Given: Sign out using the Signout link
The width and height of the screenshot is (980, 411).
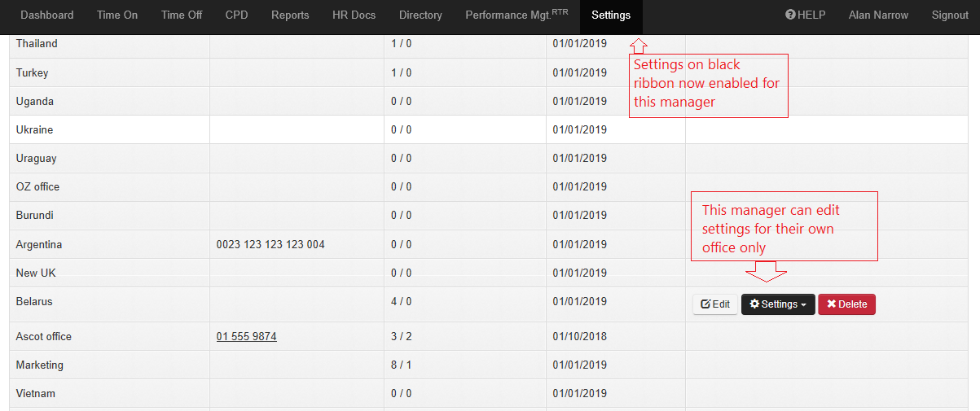Looking at the screenshot, I should click(950, 15).
